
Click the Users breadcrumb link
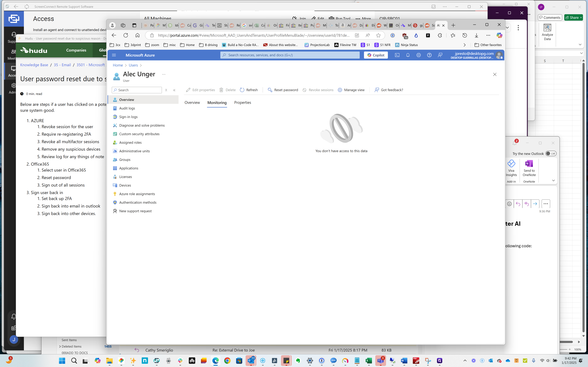point(133,65)
